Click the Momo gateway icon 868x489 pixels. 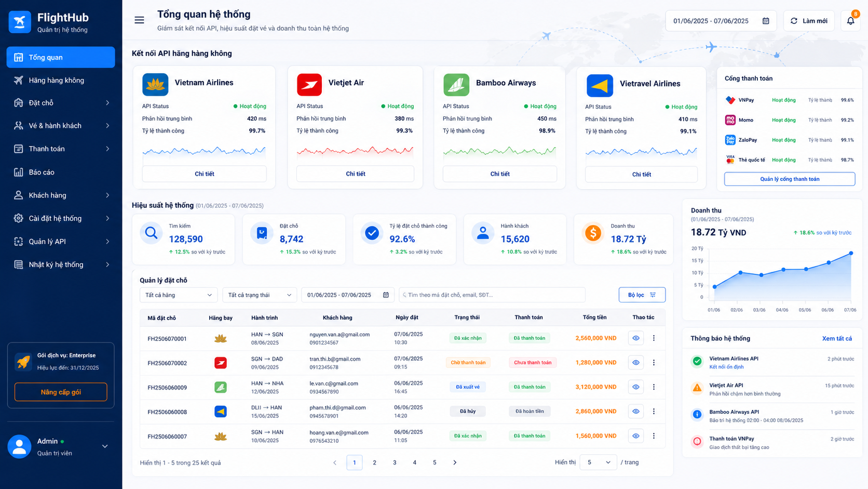[x=730, y=120]
